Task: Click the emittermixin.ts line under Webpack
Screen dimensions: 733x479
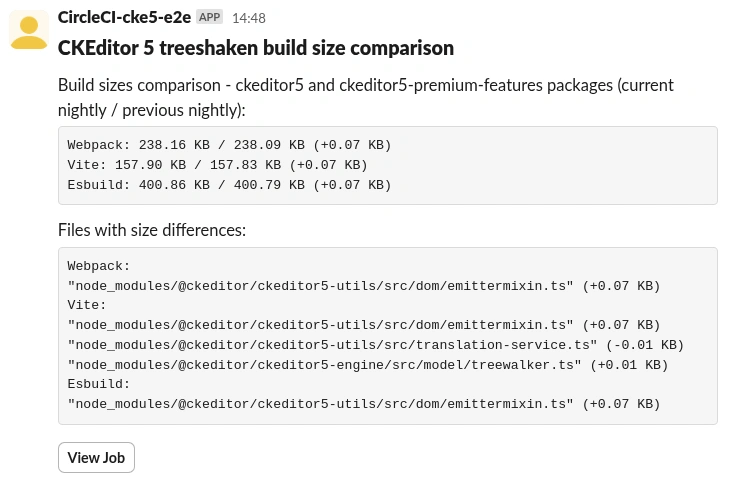Action: (x=363, y=286)
